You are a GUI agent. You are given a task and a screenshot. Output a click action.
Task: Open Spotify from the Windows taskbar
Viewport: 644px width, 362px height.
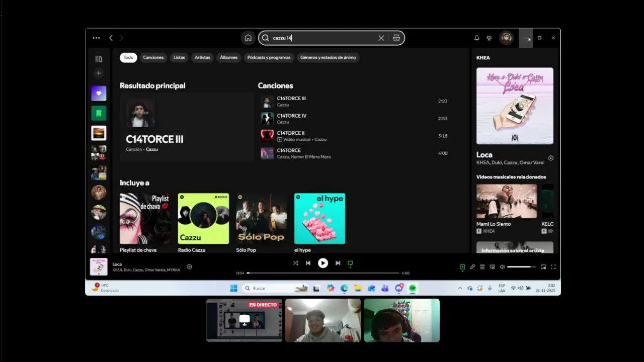click(x=412, y=288)
